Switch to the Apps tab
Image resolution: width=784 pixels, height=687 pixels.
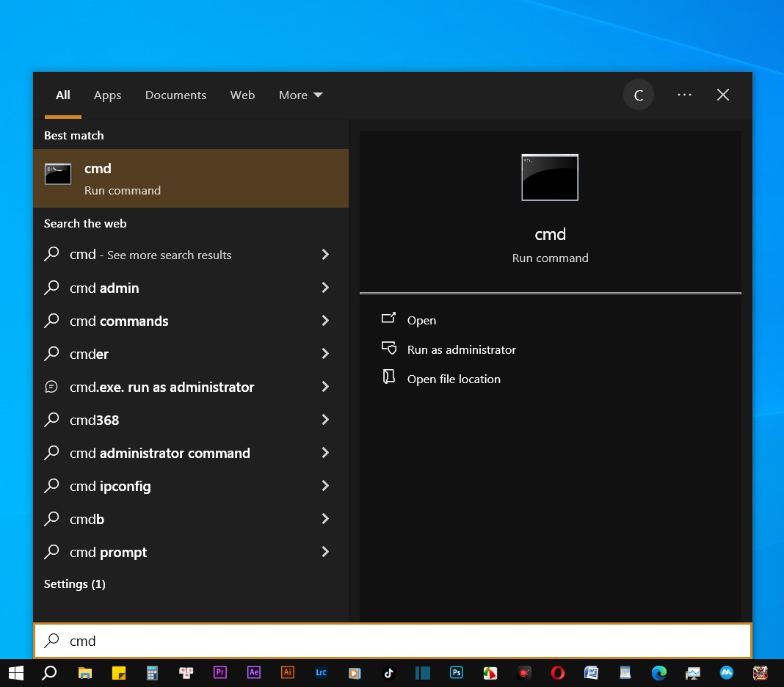coord(107,95)
